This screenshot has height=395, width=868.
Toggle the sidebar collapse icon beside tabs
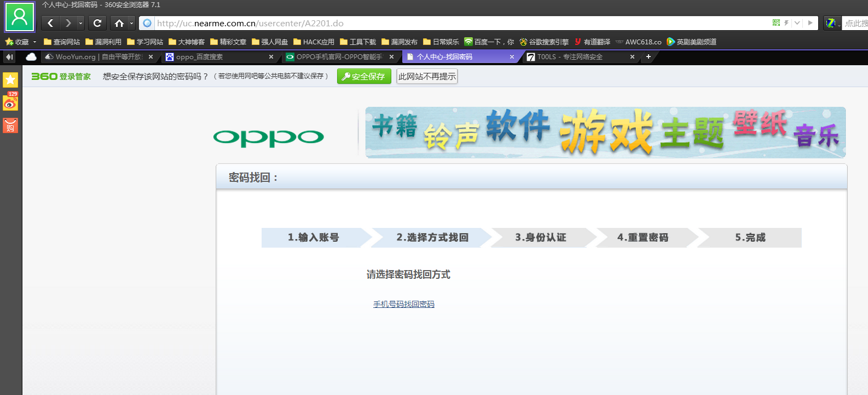(9, 56)
